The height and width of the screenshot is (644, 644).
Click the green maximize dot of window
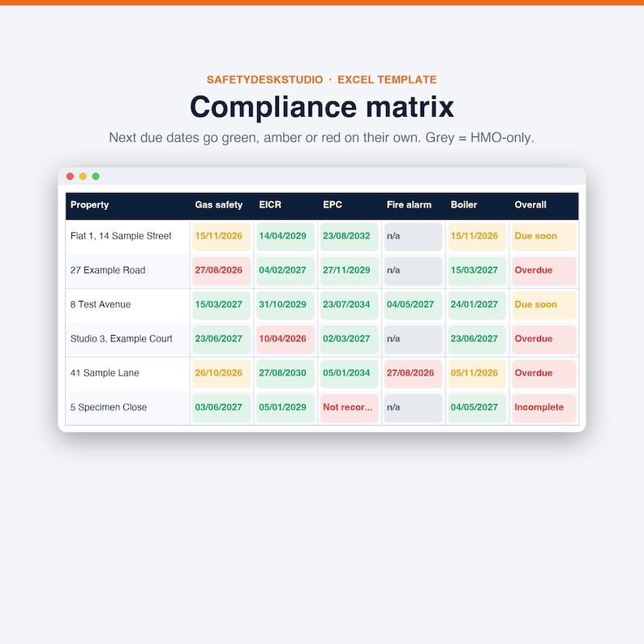(x=96, y=176)
